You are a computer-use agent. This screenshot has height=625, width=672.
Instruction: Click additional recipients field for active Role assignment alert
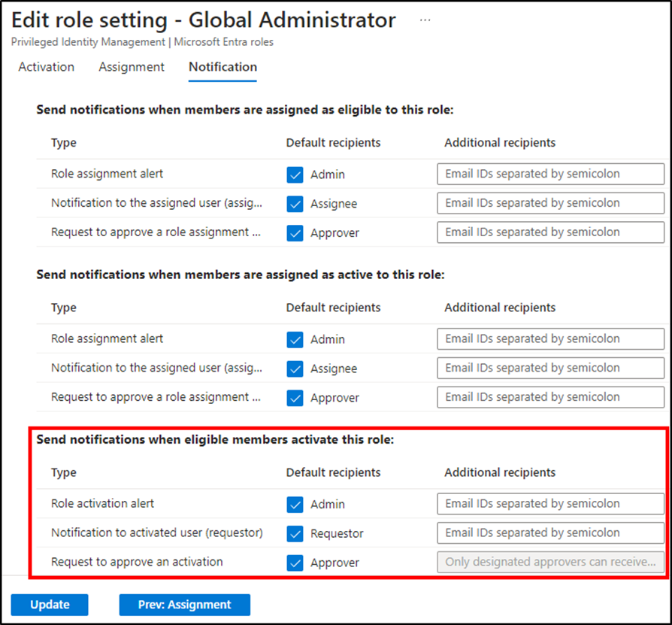(x=551, y=338)
